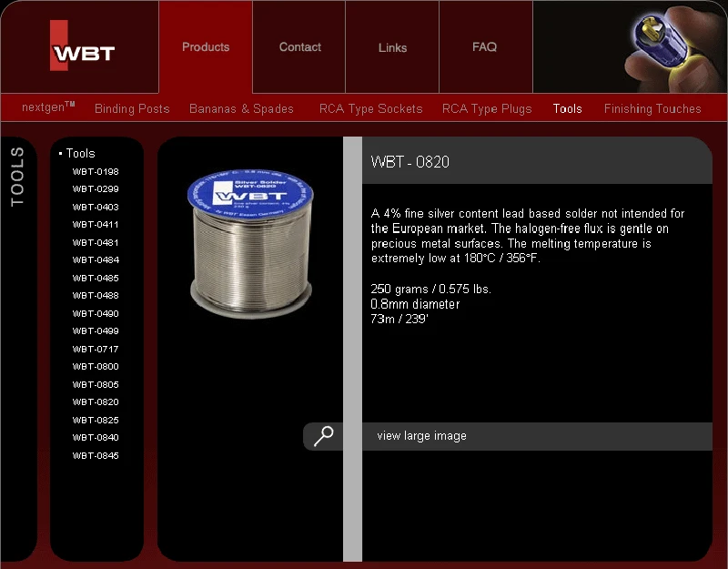Screen dimensions: 728x569
Task: Click view large image link
Action: point(421,436)
